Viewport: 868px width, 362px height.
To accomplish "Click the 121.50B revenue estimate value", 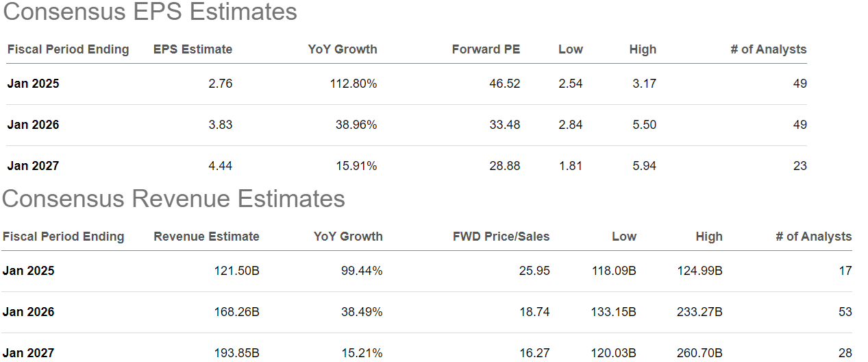I will [236, 271].
